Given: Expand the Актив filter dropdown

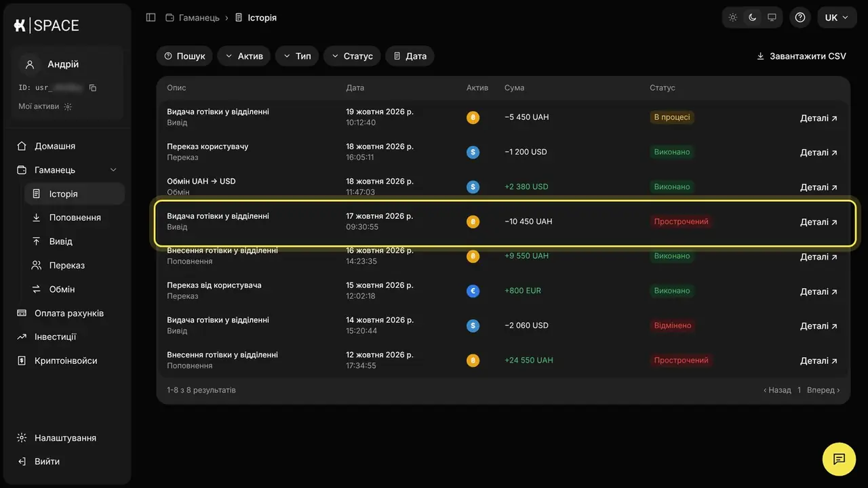Looking at the screenshot, I should pyautogui.click(x=244, y=56).
